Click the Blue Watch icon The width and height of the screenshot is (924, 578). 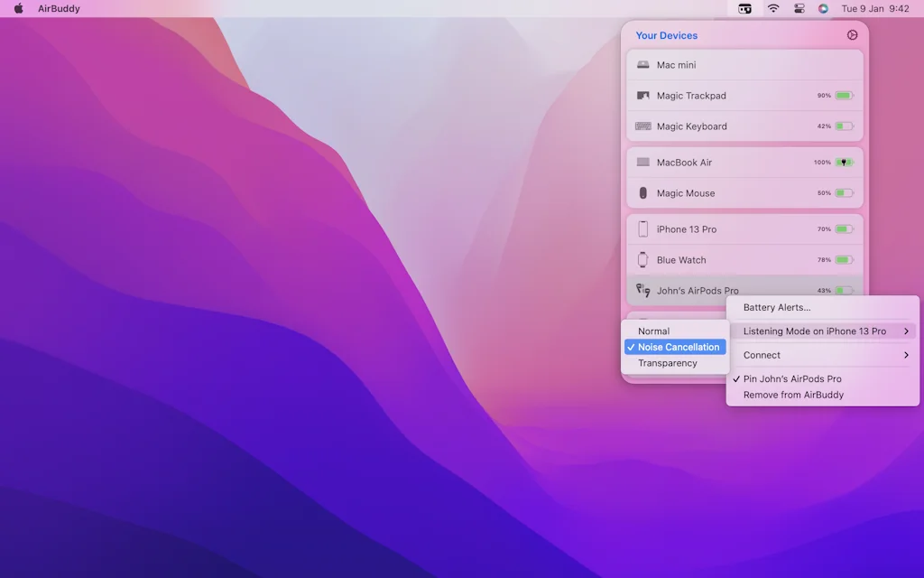(x=642, y=260)
